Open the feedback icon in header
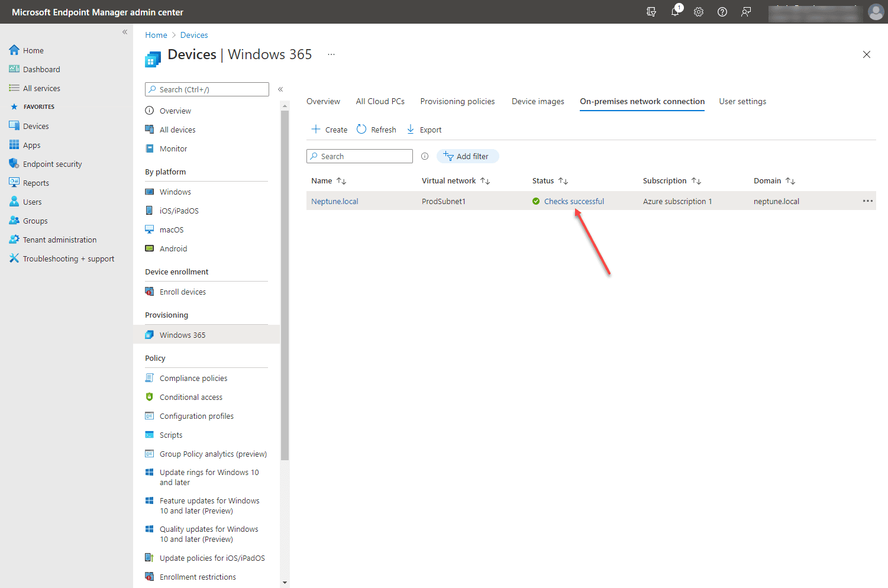 click(x=746, y=12)
